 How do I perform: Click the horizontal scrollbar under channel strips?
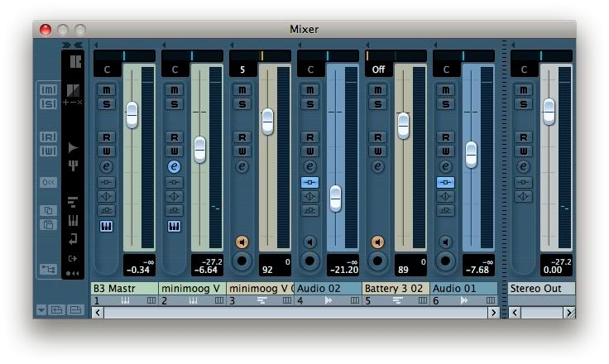pos(295,313)
